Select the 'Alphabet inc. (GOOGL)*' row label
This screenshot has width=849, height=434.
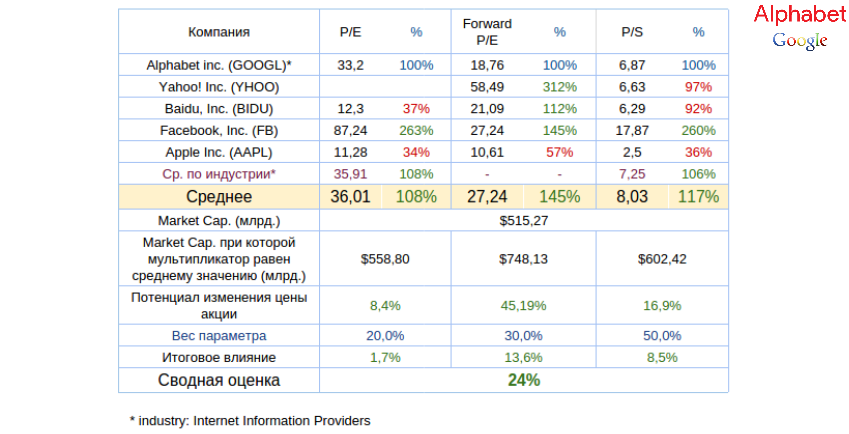click(x=219, y=65)
